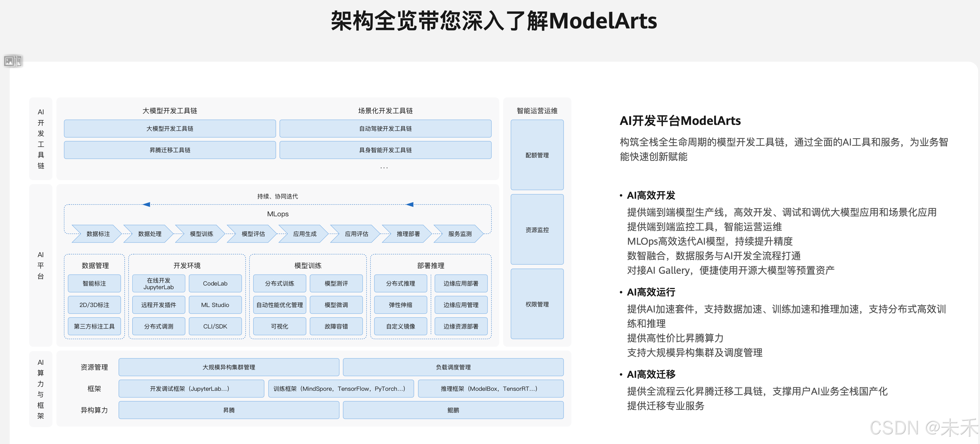Click the 配额管理 panel
Viewport: 980px width, 444px height.
pyautogui.click(x=537, y=155)
